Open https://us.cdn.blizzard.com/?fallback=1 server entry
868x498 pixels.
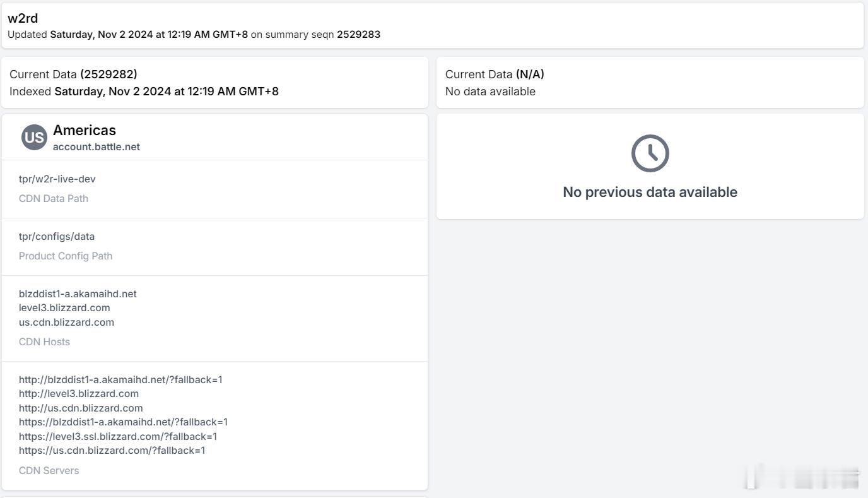(112, 450)
